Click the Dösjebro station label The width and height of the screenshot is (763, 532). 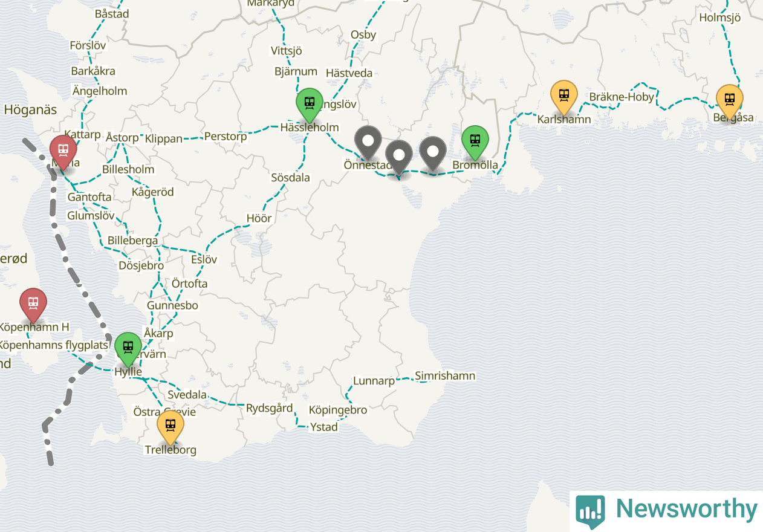tap(141, 265)
